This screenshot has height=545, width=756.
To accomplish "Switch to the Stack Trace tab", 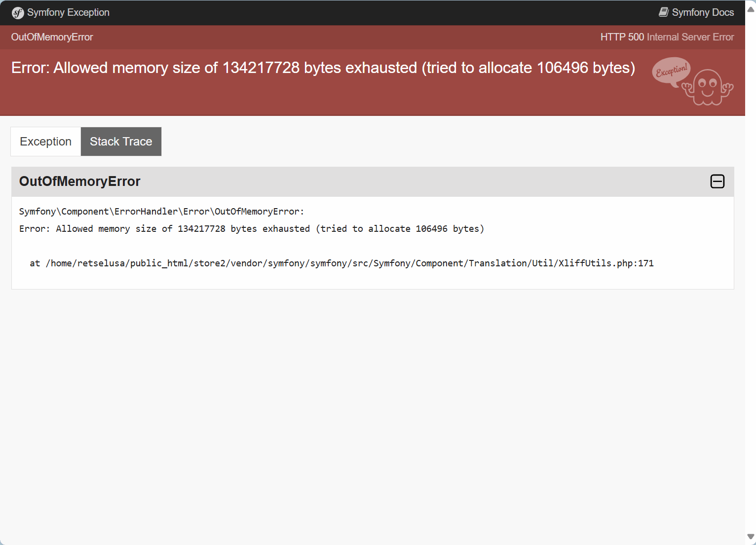I will (x=121, y=142).
